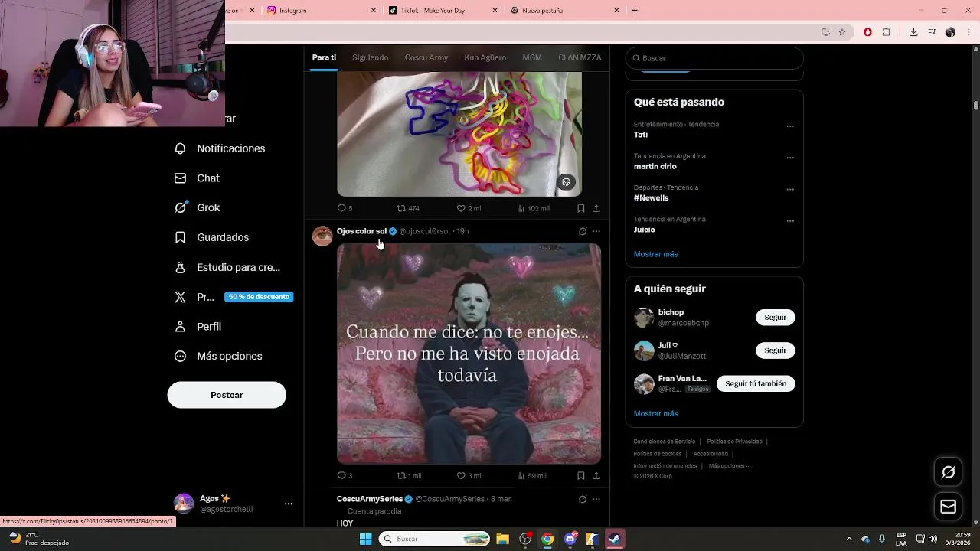
Task: Share the rubber bands image post
Action: (596, 208)
